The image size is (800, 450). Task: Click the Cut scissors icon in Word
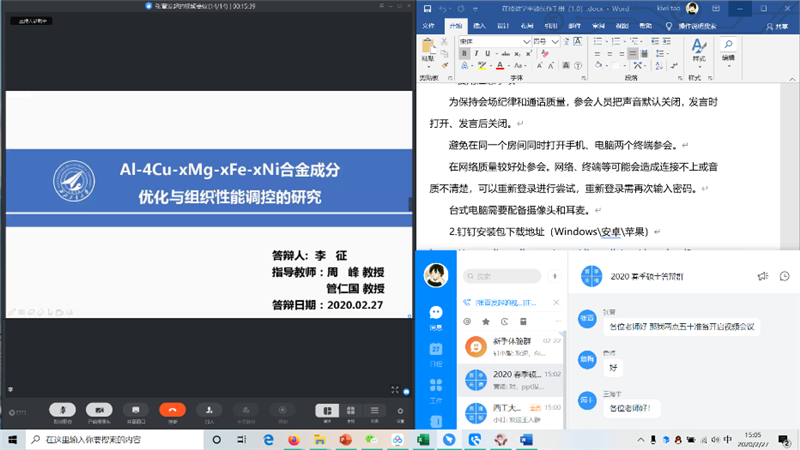pos(444,41)
